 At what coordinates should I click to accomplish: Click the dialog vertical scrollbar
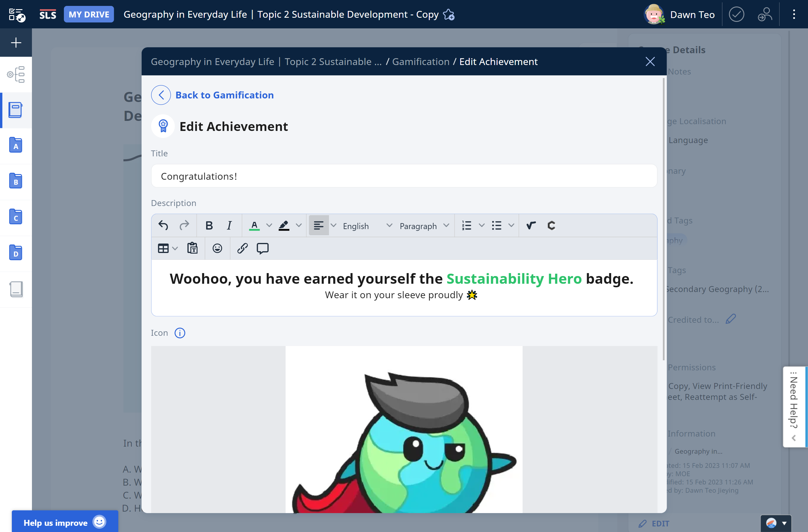tap(663, 219)
